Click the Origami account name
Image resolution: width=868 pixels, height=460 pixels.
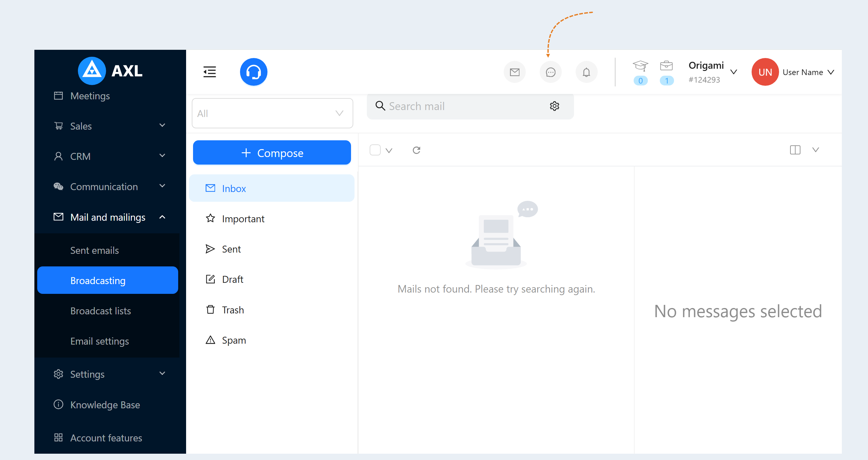[x=706, y=65]
